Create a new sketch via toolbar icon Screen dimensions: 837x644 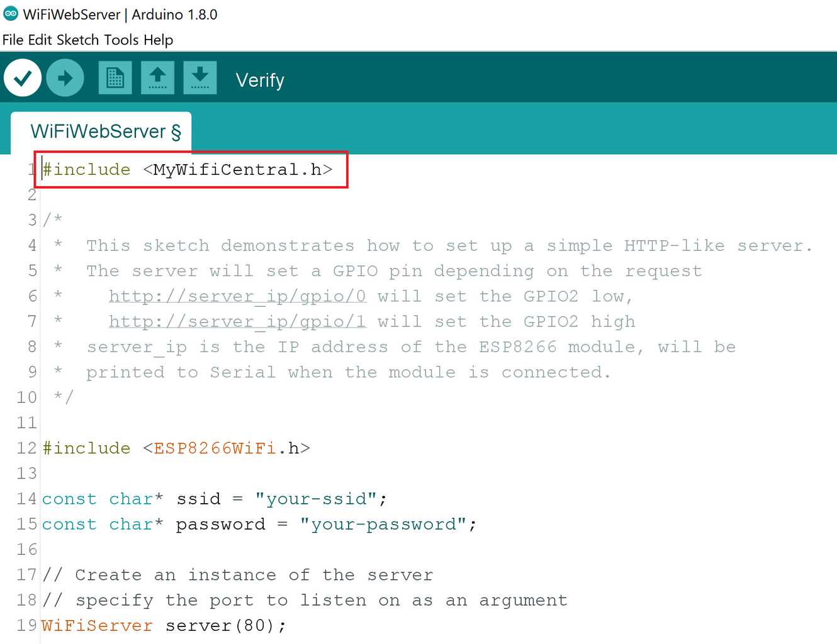[x=115, y=77]
